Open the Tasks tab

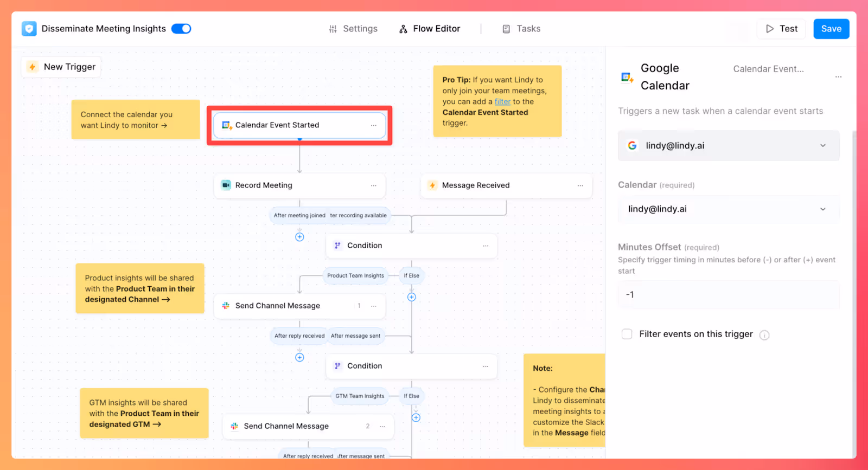pos(521,29)
